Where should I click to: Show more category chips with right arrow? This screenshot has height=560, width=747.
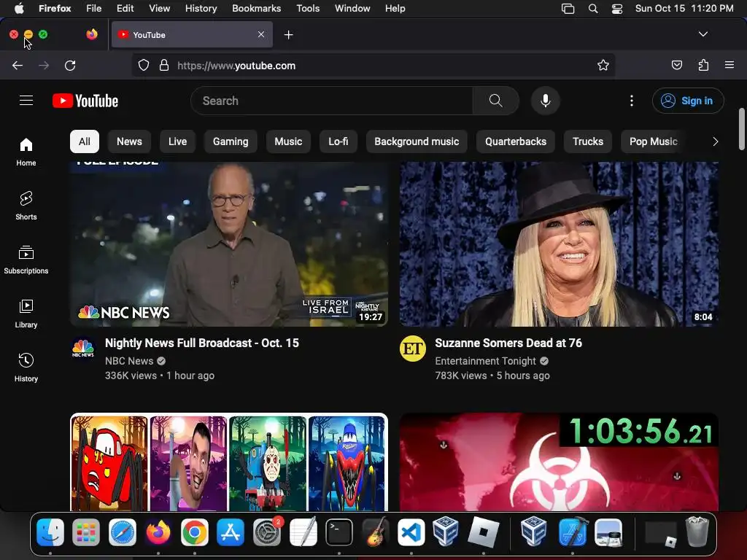715,141
